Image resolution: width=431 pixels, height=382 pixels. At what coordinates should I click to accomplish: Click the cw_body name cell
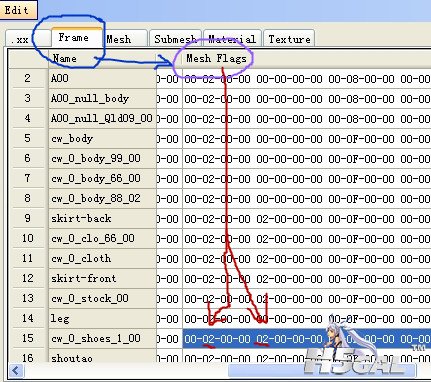tap(102, 138)
